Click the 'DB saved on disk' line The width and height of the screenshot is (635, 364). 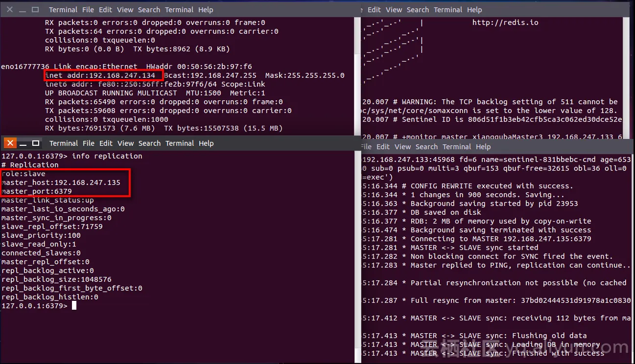pos(422,212)
